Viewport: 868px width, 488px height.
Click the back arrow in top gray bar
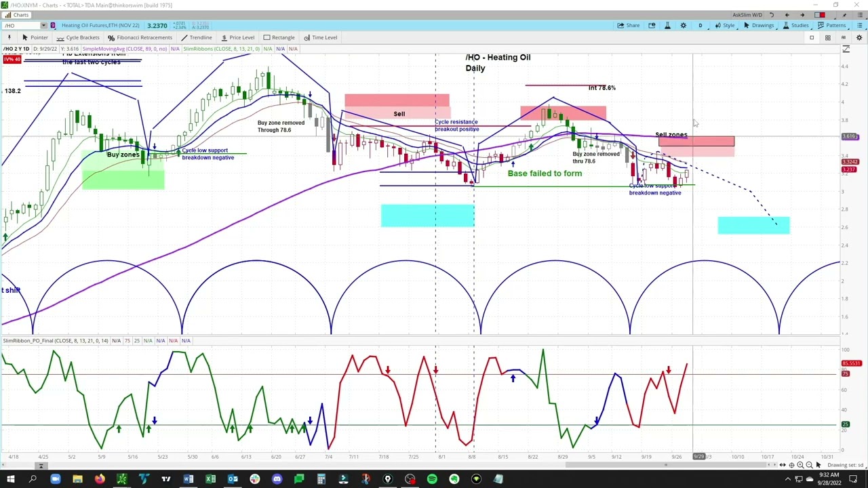pos(787,15)
